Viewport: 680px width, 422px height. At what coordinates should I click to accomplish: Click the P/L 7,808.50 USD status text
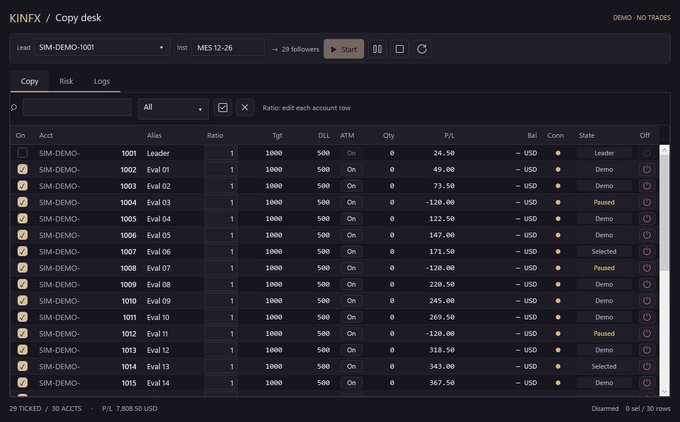coord(130,409)
